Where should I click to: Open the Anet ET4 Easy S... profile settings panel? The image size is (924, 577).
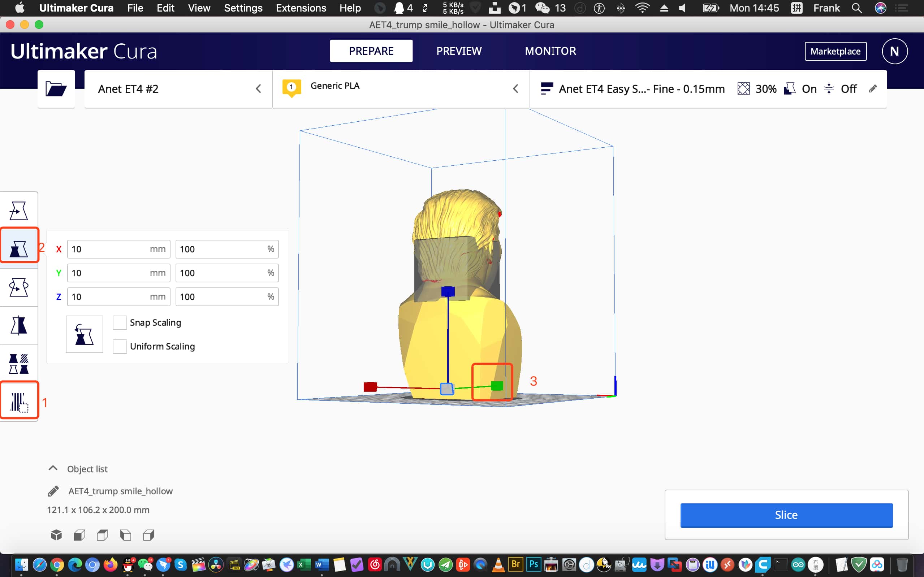point(708,89)
